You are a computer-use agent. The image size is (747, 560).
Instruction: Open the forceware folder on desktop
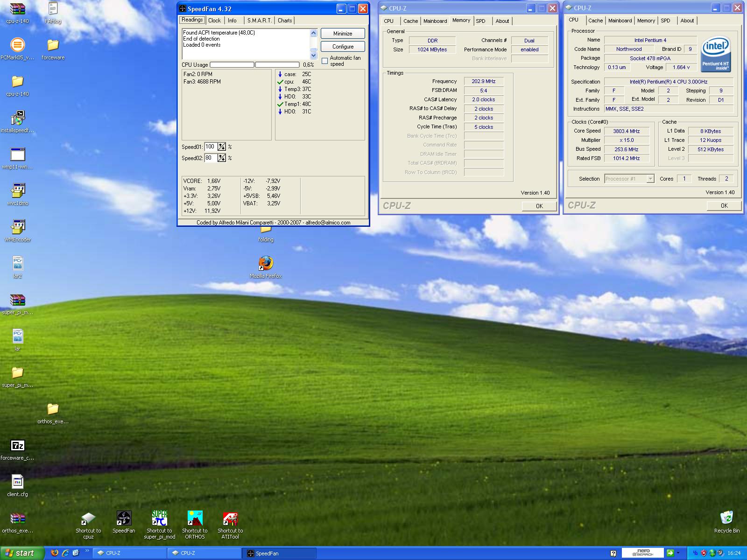53,49
